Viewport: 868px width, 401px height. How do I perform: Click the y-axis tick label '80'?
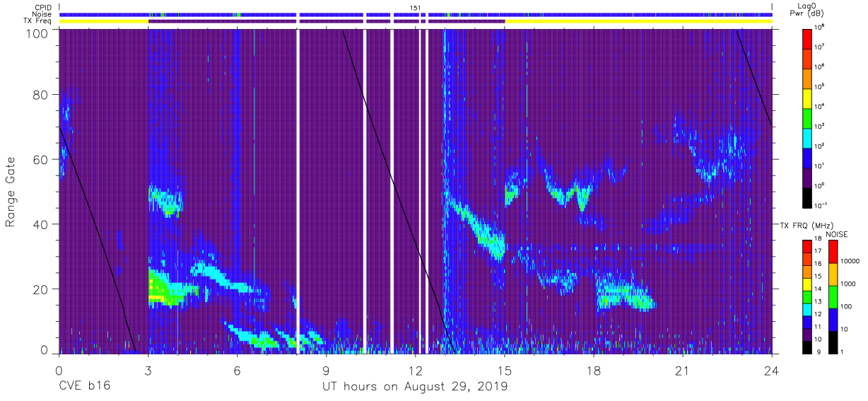[x=42, y=95]
